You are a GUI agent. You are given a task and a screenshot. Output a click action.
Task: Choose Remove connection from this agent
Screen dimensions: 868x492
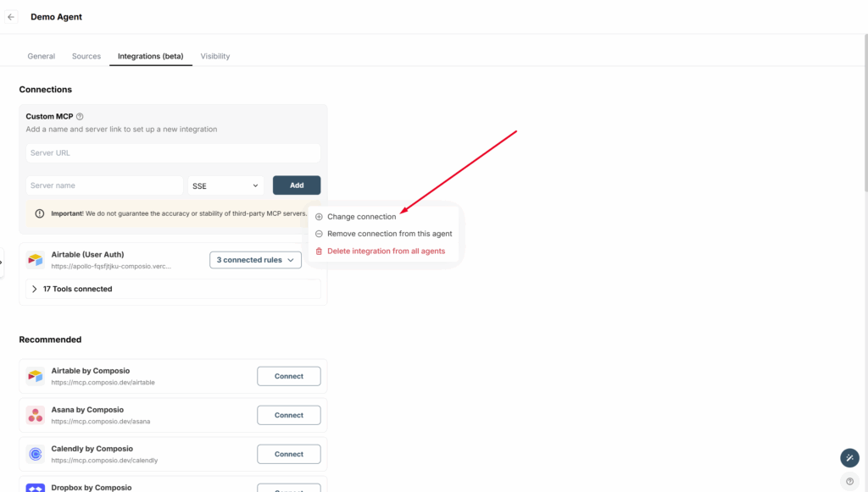coord(389,234)
